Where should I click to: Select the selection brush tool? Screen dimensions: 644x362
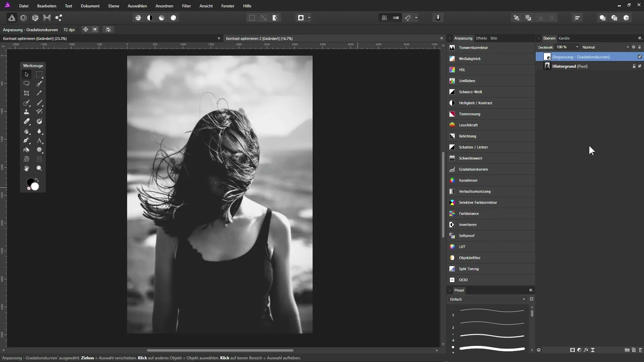pos(39,83)
